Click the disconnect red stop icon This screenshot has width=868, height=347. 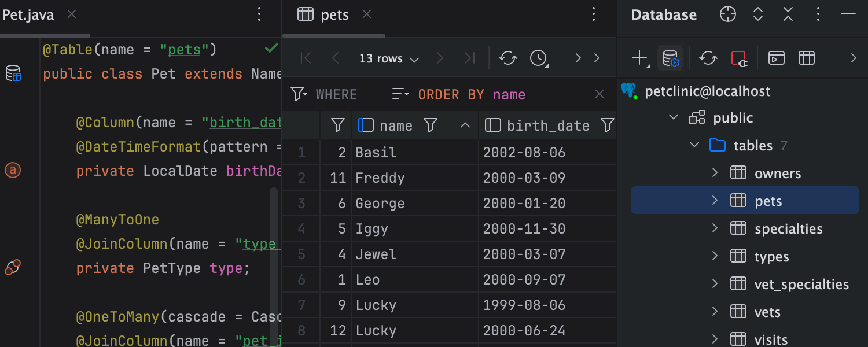738,58
